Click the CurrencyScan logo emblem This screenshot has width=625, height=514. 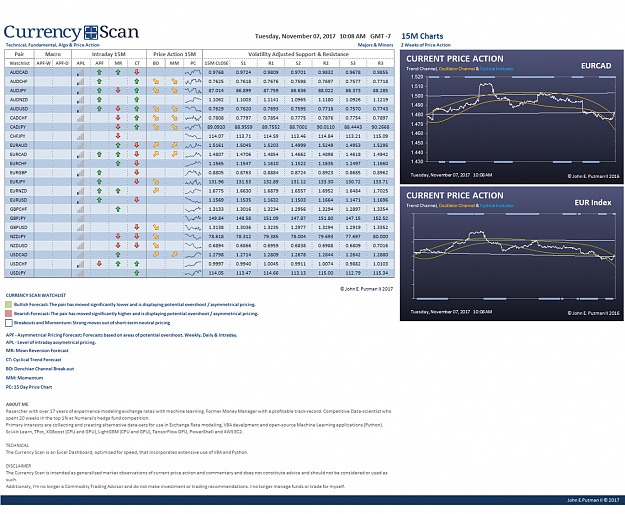[91, 33]
